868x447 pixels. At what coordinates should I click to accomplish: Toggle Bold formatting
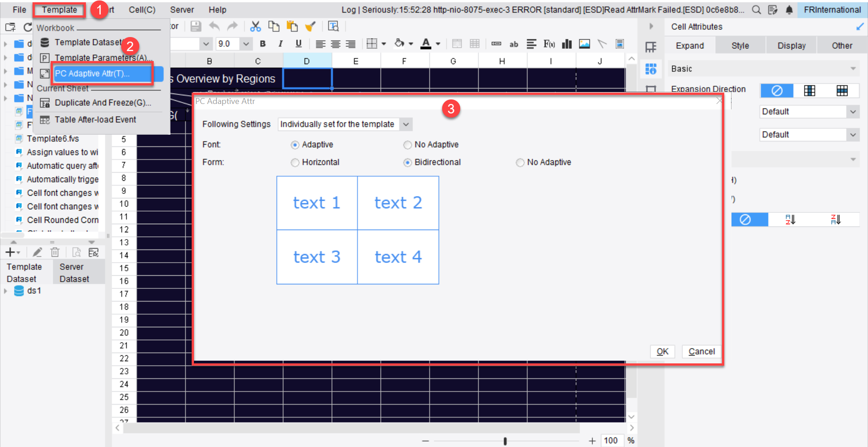pyautogui.click(x=263, y=44)
